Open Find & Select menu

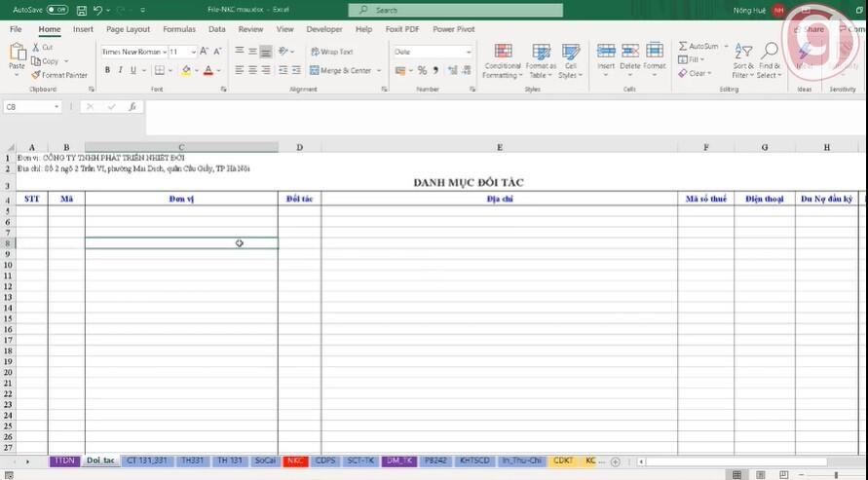[769, 60]
